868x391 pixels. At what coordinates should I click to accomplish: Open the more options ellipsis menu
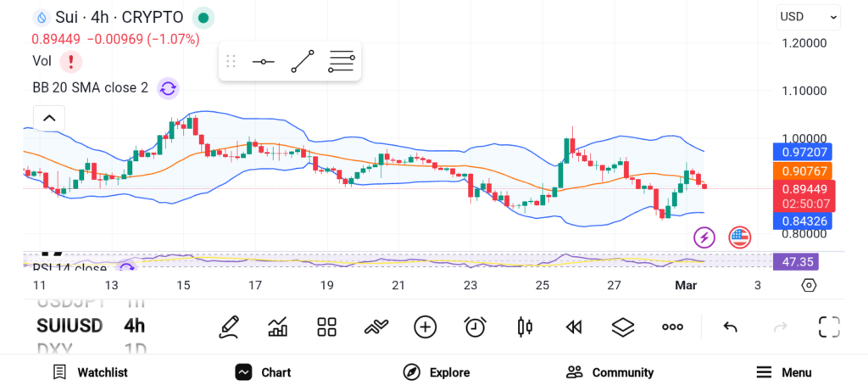(x=673, y=327)
